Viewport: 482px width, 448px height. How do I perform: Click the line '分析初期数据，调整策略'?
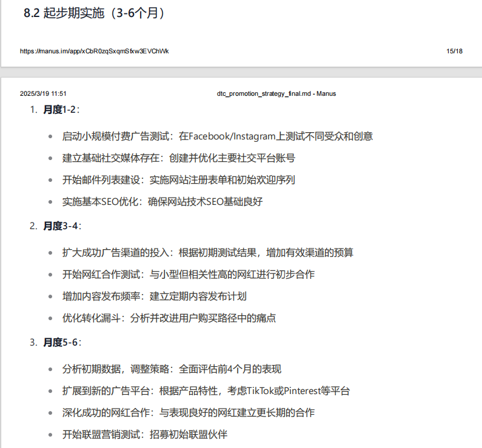tap(172, 369)
